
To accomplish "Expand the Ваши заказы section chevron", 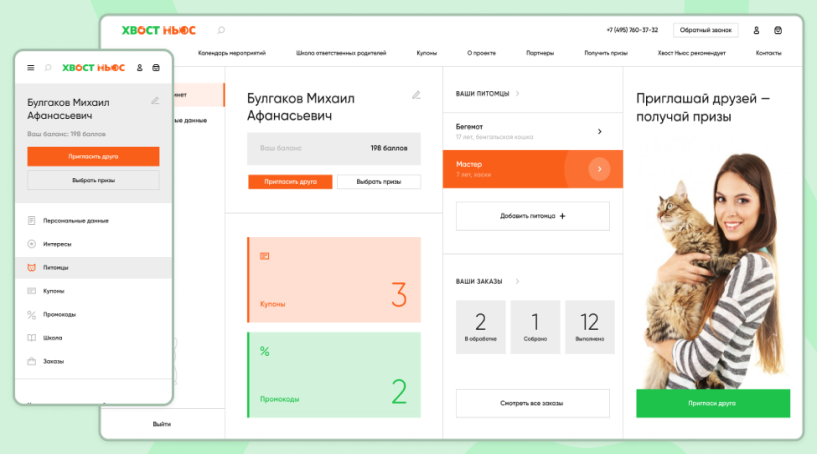I will (511, 282).
